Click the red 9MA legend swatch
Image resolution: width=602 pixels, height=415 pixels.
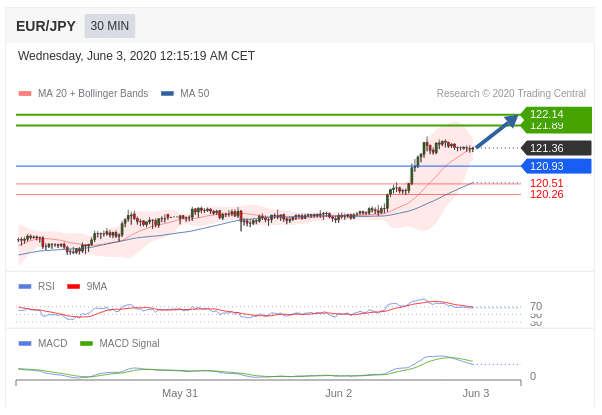[73, 286]
